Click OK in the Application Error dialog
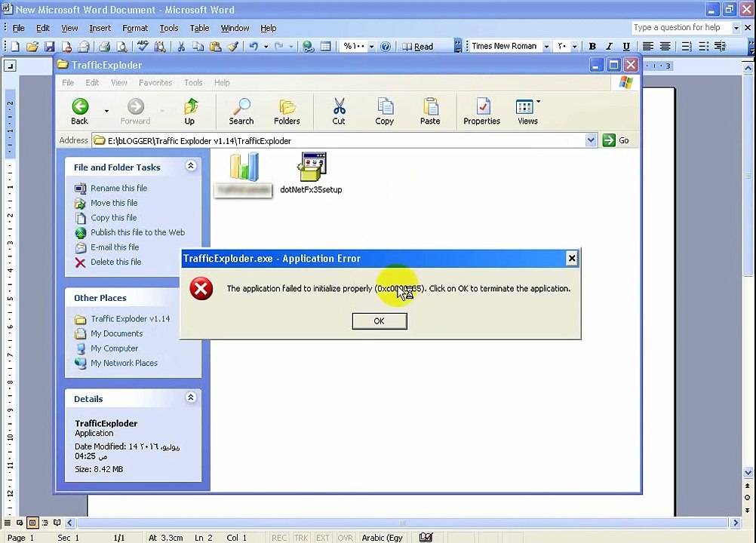This screenshot has width=756, height=543. [380, 321]
